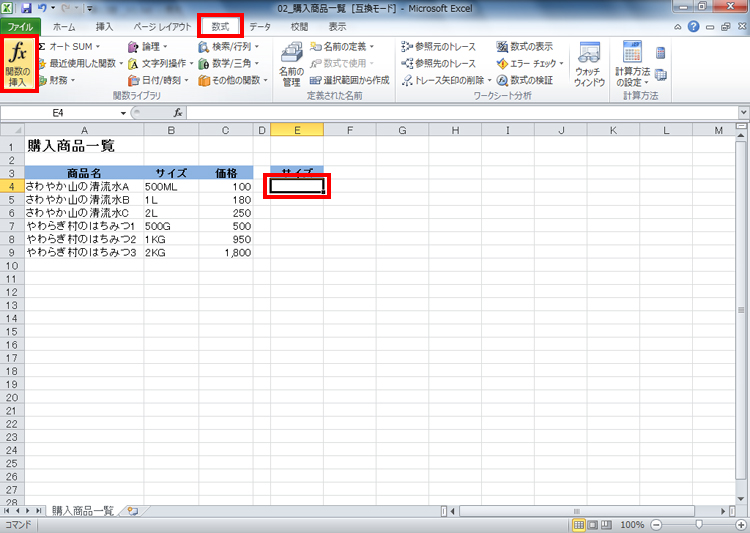750x533 pixels.
Task: Go to the last sheet with navigation arrow
Action: click(38, 511)
